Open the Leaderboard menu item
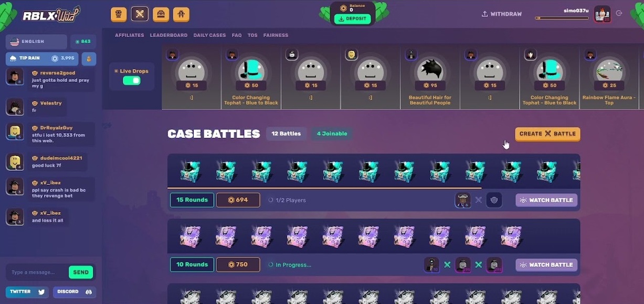Screen dimensions: 644x304 [168, 35]
